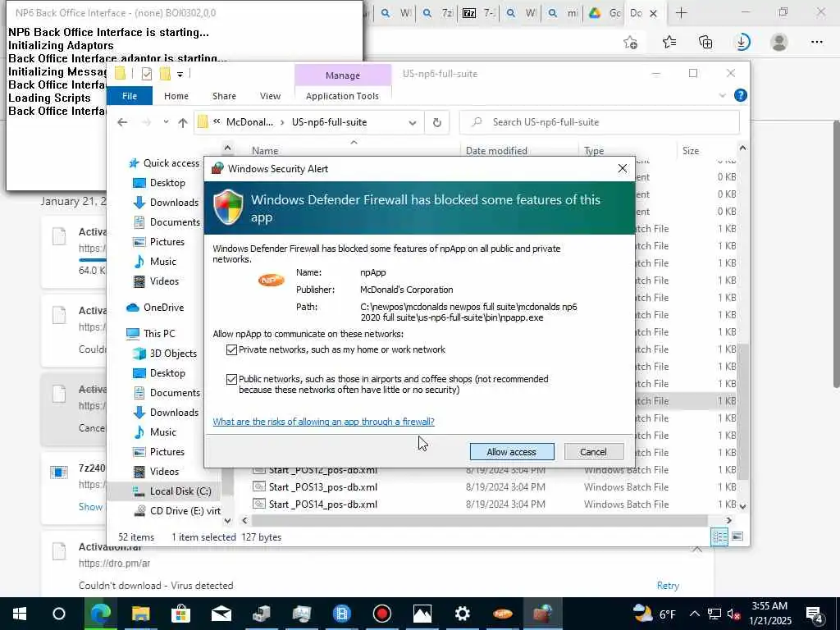840x630 pixels.
Task: Open Edge profile icon
Action: [779, 42]
